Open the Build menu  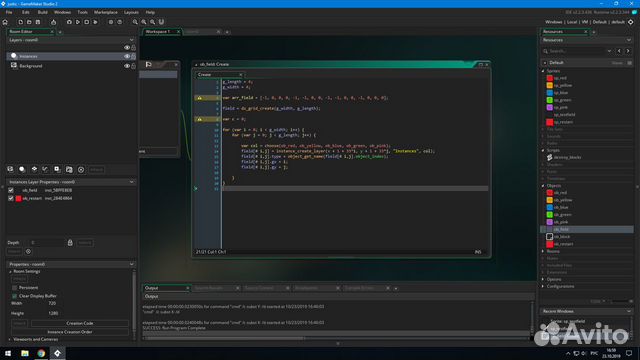(x=42, y=12)
